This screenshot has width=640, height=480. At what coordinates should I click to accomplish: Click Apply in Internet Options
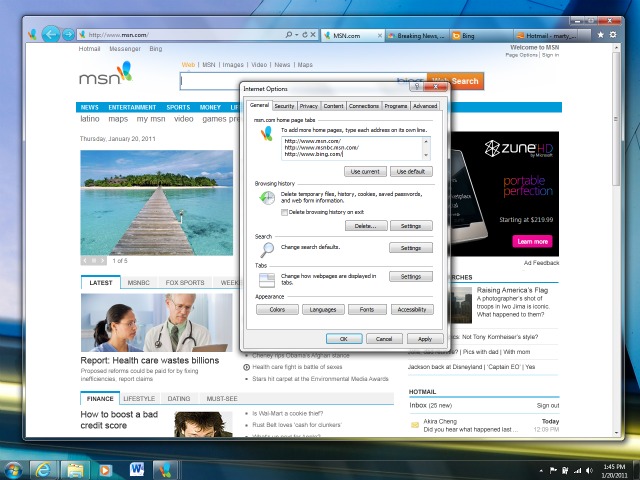point(424,339)
